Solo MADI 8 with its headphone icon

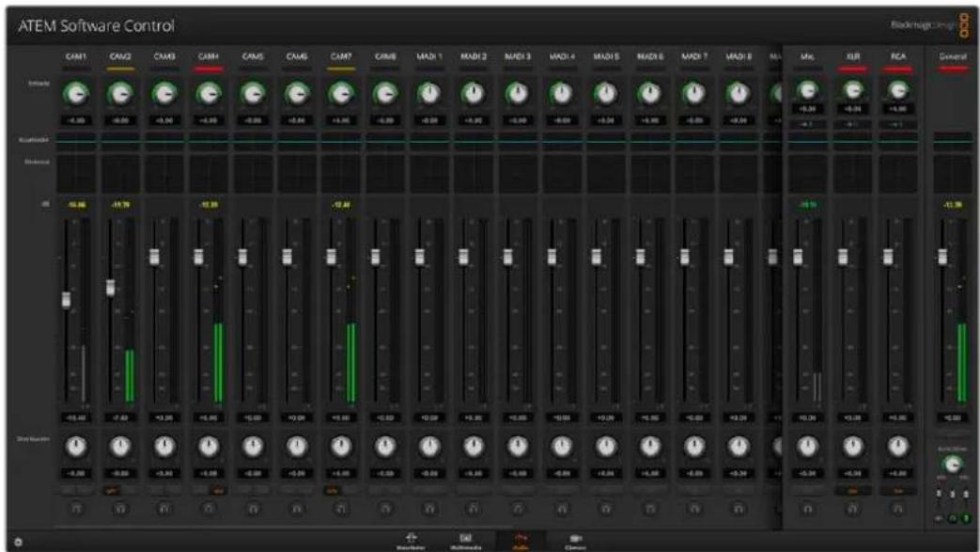click(739, 509)
